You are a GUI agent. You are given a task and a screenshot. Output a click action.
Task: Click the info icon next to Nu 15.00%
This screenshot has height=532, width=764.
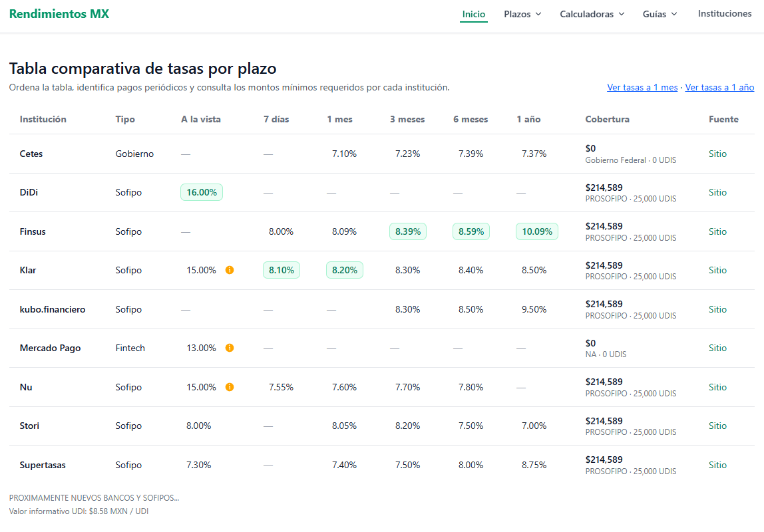[x=230, y=387]
